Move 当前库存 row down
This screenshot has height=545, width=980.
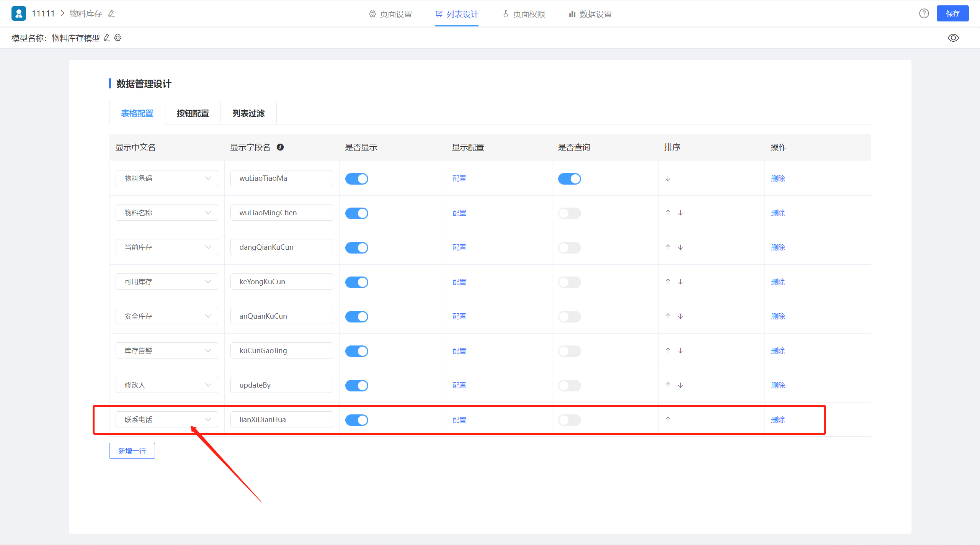click(680, 247)
